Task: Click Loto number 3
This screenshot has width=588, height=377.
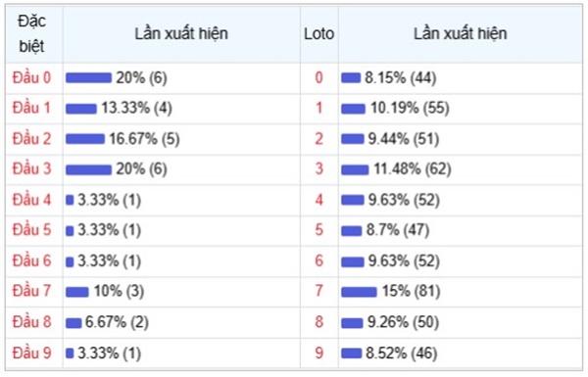Action: [x=318, y=168]
